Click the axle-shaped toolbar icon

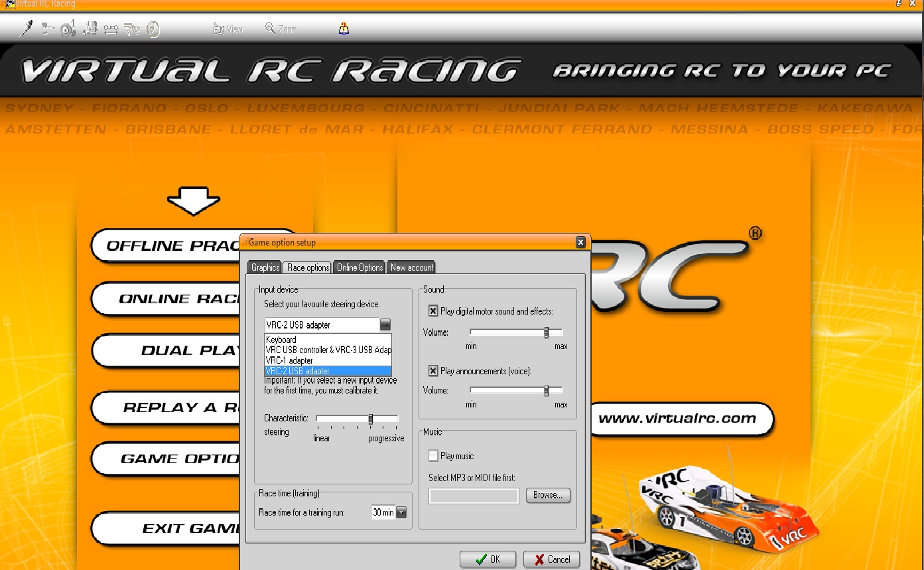(111, 29)
